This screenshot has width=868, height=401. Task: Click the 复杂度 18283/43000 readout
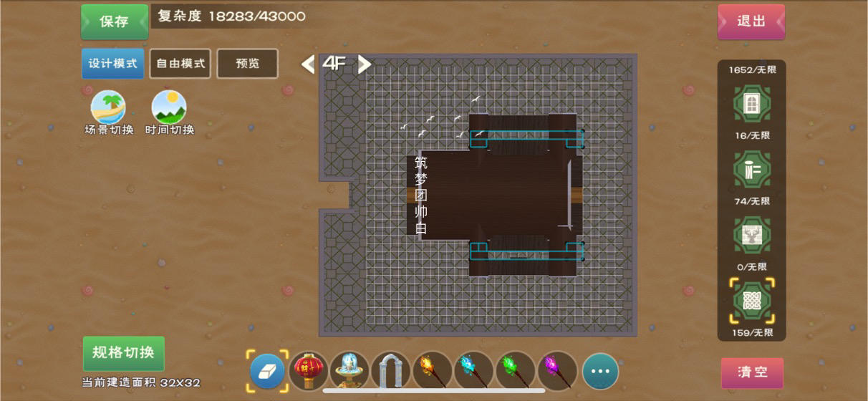click(x=231, y=16)
